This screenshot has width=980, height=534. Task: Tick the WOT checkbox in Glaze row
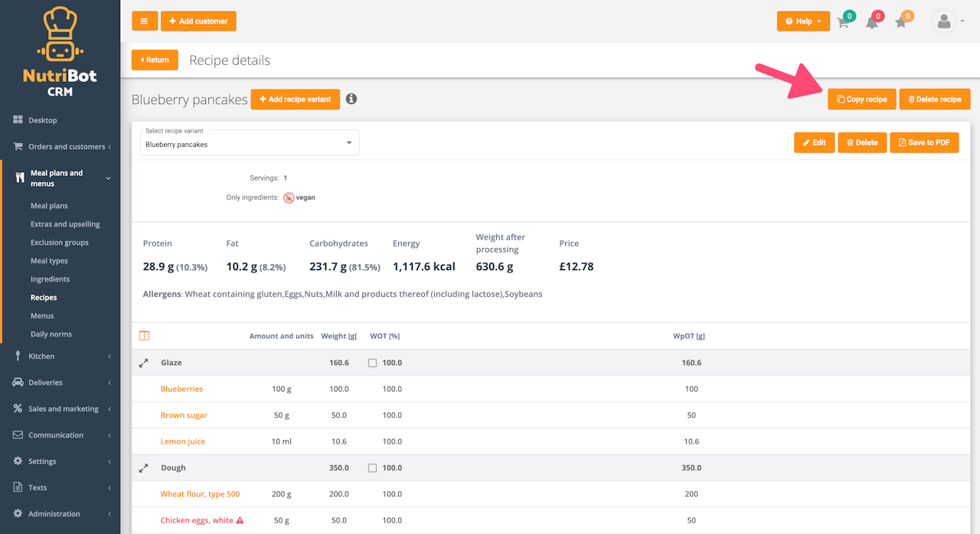(x=373, y=363)
